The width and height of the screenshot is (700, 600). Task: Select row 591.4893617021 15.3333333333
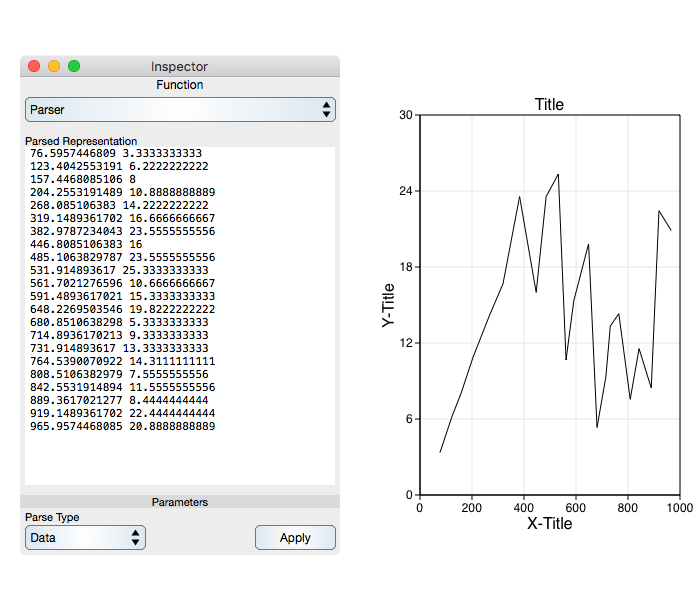(x=123, y=296)
